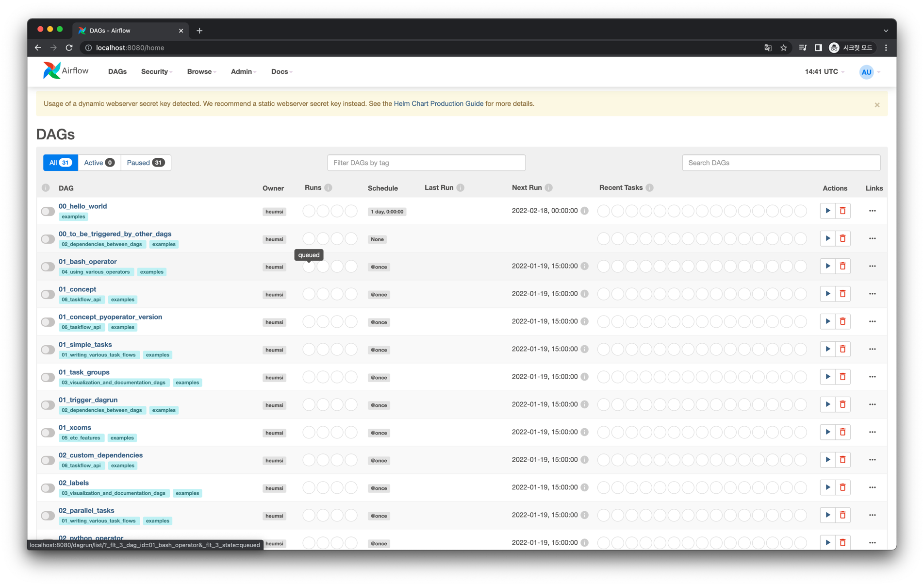924x586 pixels.
Task: Trigger the 01_simple_tasks DAG
Action: click(827, 349)
